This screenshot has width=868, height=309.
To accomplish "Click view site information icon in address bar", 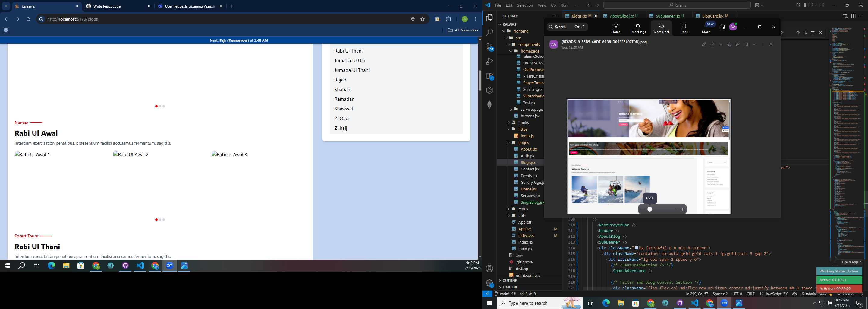I will coord(41,19).
